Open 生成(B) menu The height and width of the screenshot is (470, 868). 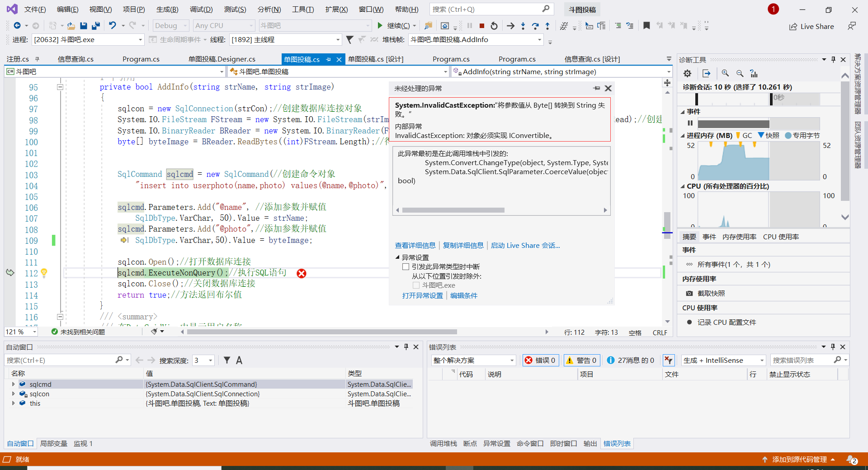pyautogui.click(x=167, y=9)
